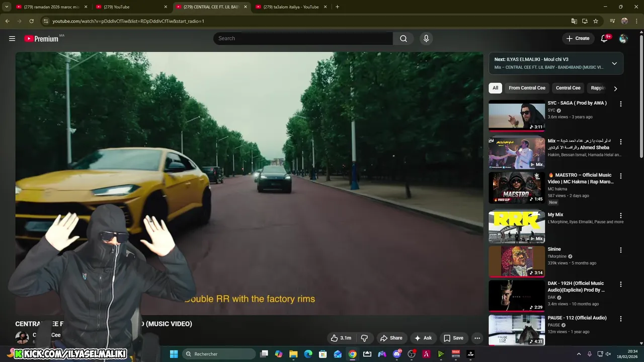Click Windows taskbar Rechercher search box

click(x=218, y=354)
